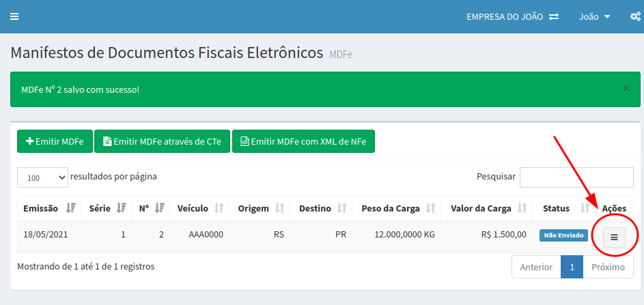This screenshot has width=644, height=305.
Task: Go to Anterior page
Action: pyautogui.click(x=536, y=267)
